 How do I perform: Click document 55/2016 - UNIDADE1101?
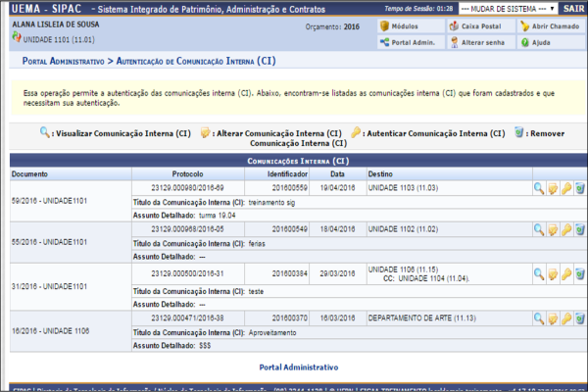pyautogui.click(x=49, y=242)
